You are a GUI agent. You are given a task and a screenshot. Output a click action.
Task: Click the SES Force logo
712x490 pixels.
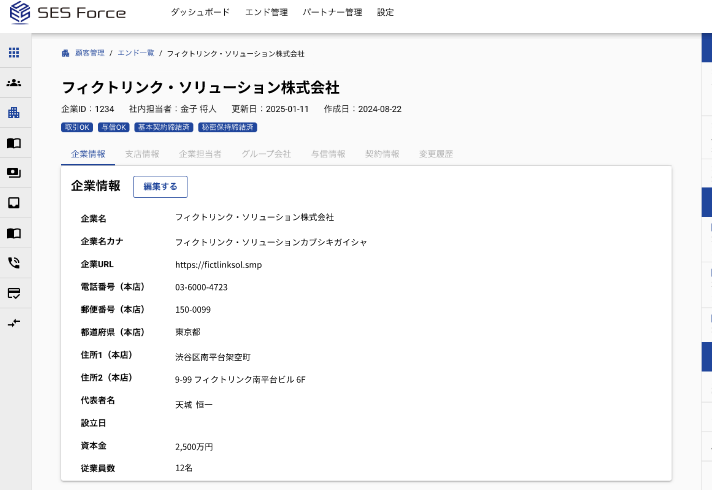tap(68, 12)
